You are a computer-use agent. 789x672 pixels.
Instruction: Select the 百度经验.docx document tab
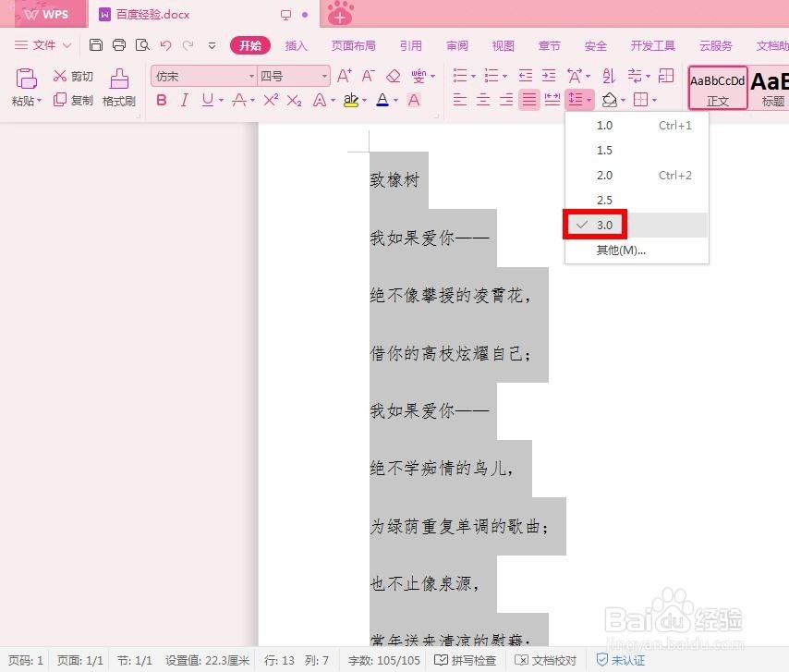coord(152,14)
